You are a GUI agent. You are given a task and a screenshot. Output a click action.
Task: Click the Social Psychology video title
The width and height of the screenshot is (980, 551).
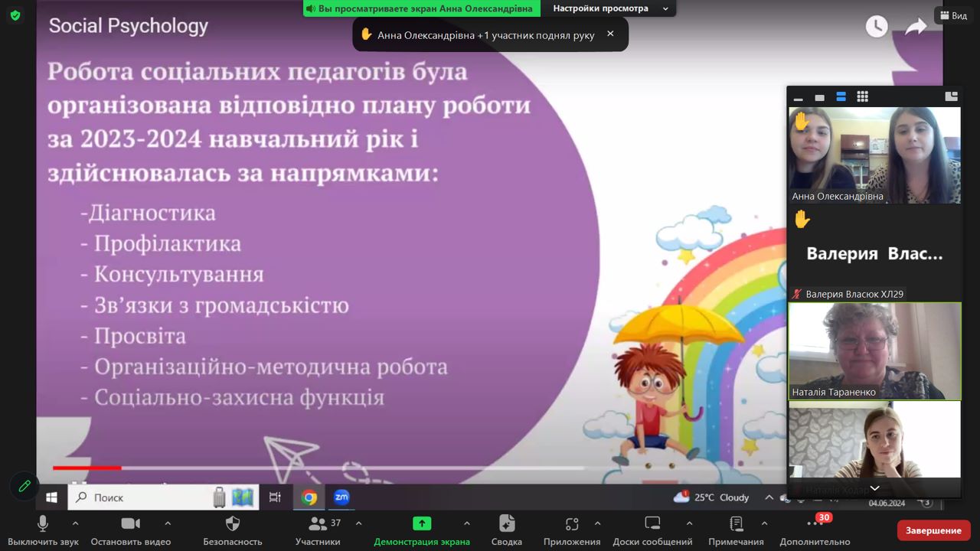coord(129,26)
